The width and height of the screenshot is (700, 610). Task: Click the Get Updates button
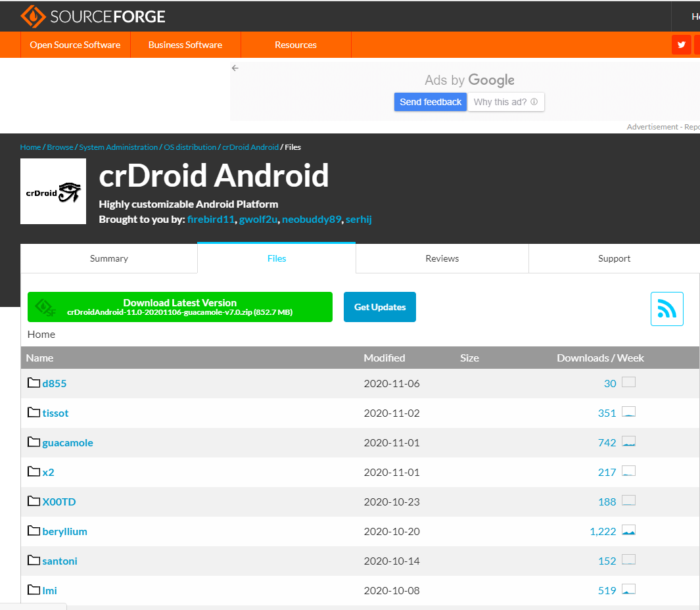[x=380, y=307]
